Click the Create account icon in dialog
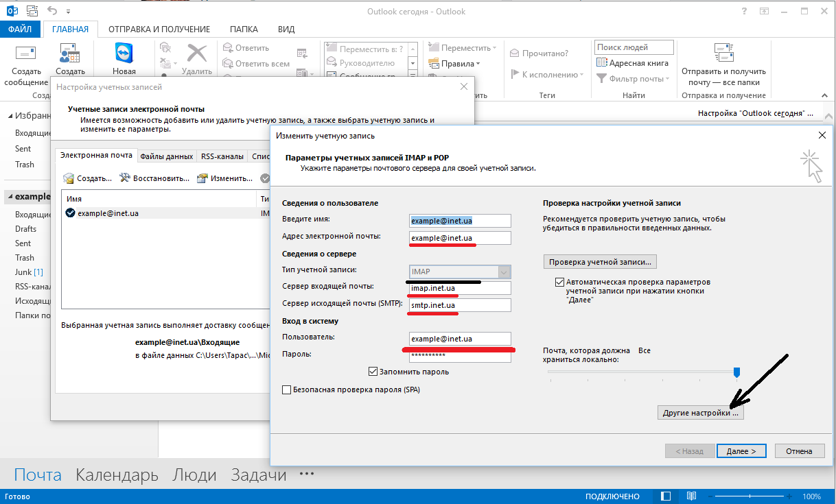The image size is (836, 504). pyautogui.click(x=69, y=178)
